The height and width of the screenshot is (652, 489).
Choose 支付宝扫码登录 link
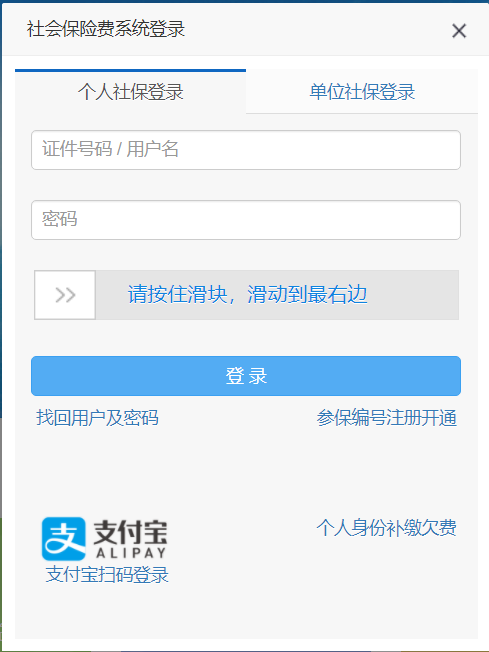point(107,575)
